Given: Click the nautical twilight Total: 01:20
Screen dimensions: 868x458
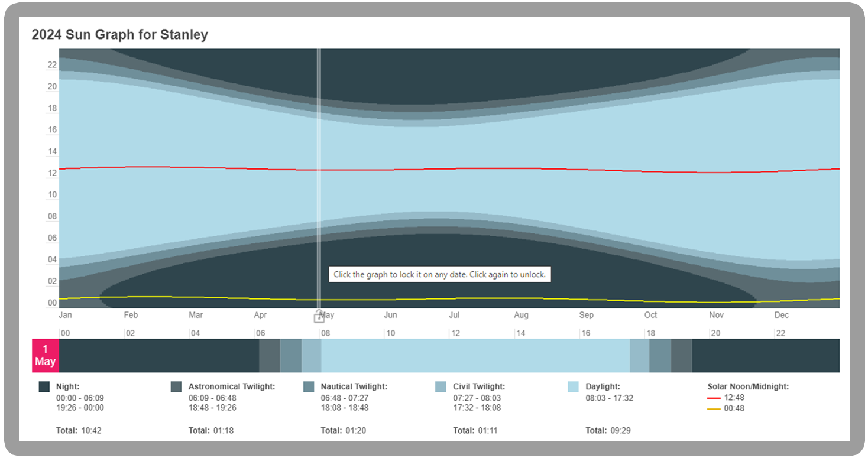Looking at the screenshot, I should pyautogui.click(x=344, y=431).
